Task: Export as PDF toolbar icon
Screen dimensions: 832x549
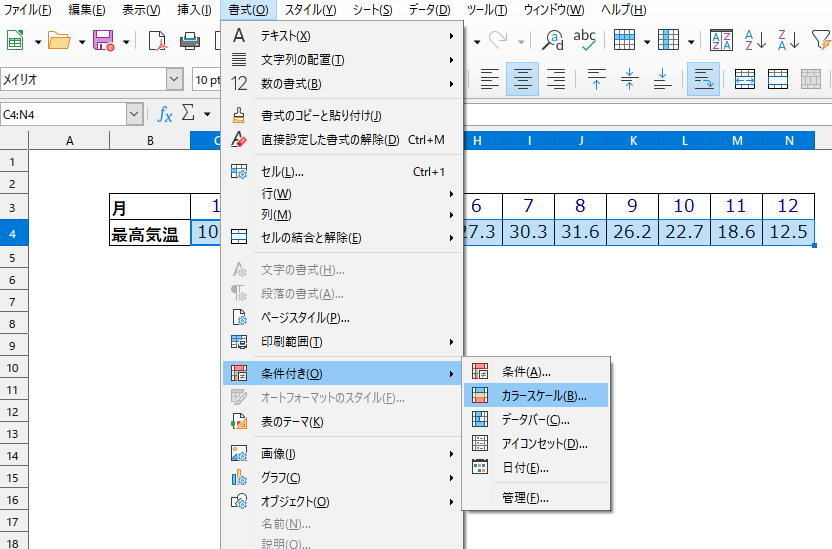Action: pos(157,40)
